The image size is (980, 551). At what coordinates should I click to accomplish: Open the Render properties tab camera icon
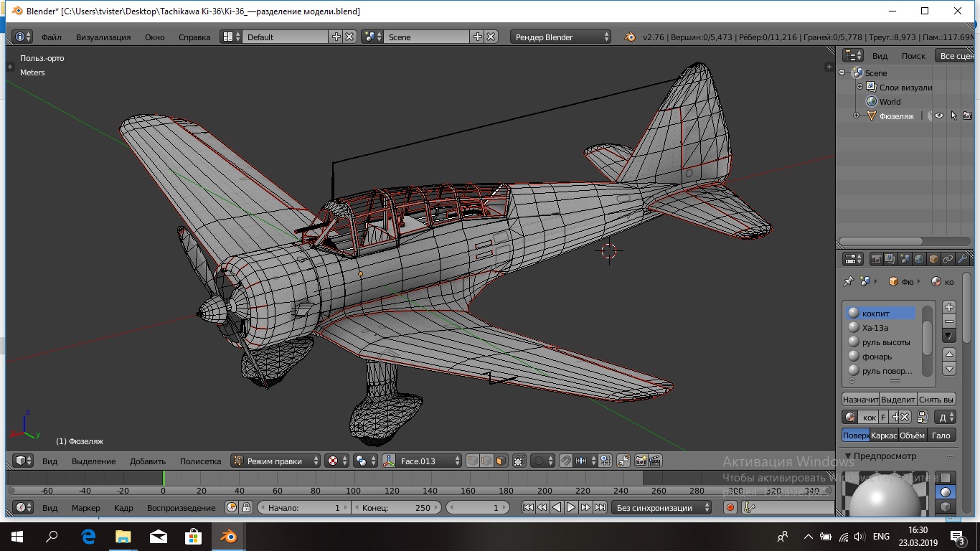[x=876, y=259]
